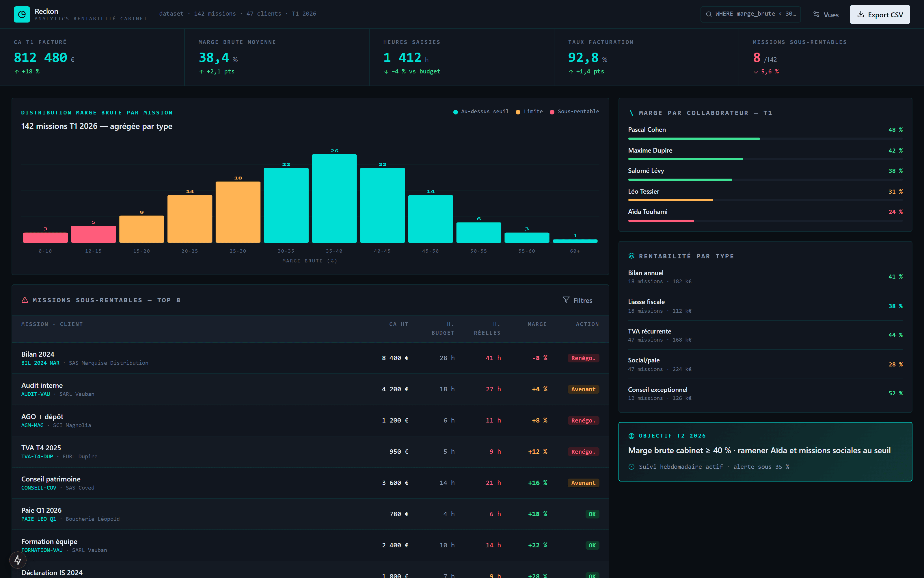Click the search magnifier icon
This screenshot has width=924, height=578.
click(709, 14)
